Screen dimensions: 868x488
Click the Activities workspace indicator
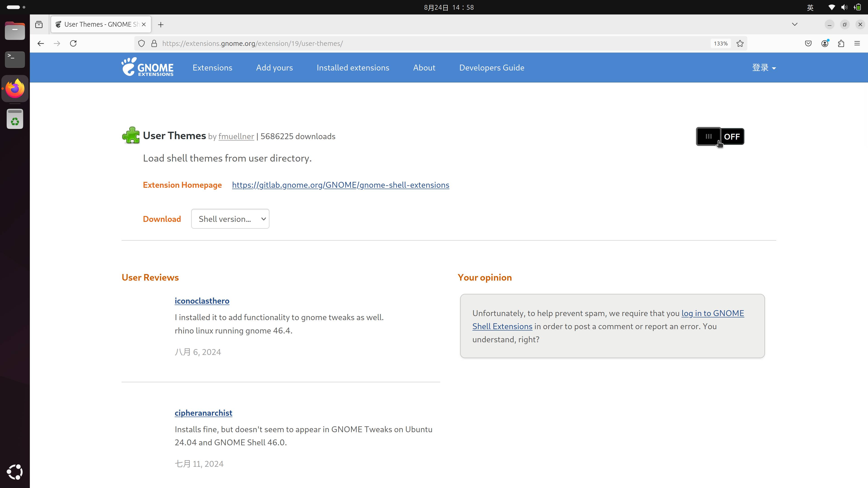[16, 7]
